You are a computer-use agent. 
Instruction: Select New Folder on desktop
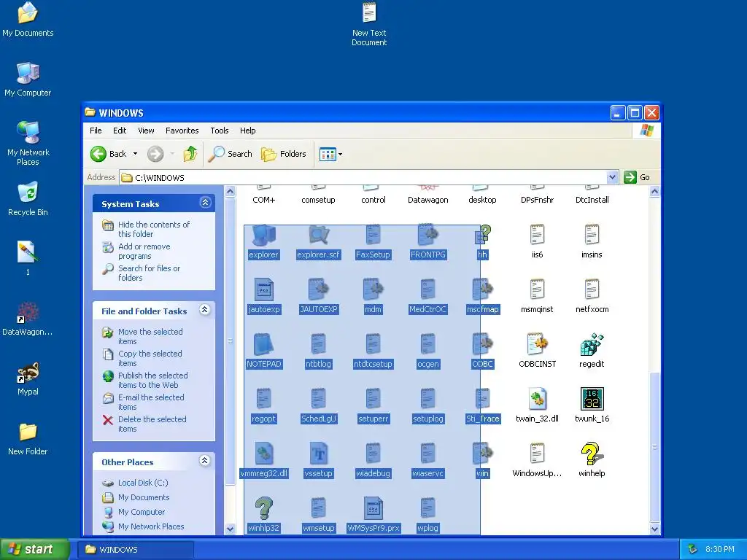(28, 438)
